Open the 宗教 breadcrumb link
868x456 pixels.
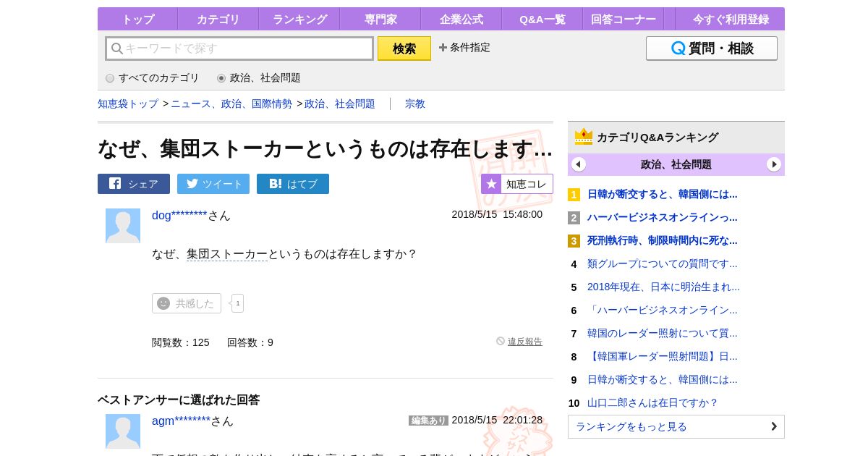(415, 104)
